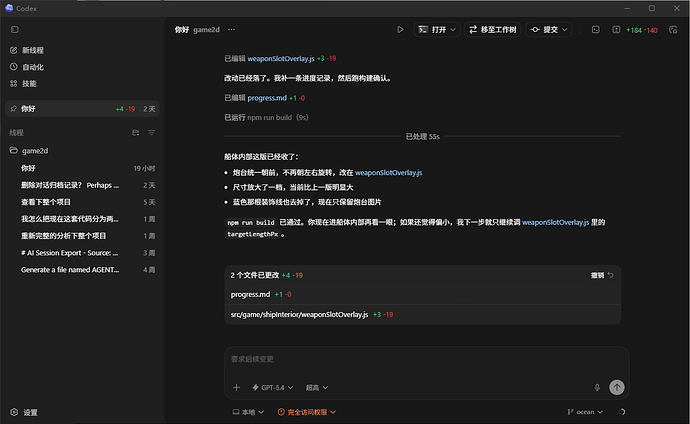Click the filter icon beside 线程
The image size is (690, 424).
tap(151, 132)
